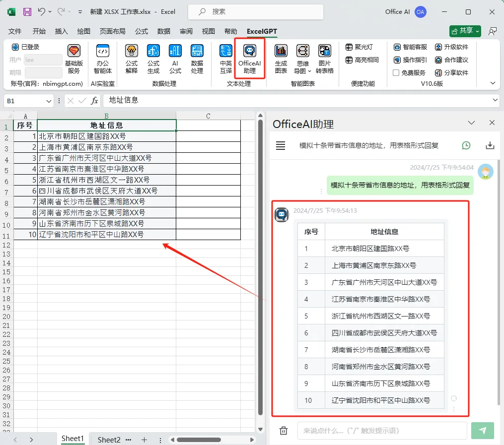Open 智能客服 support
The width and height of the screenshot is (504, 445).
411,47
